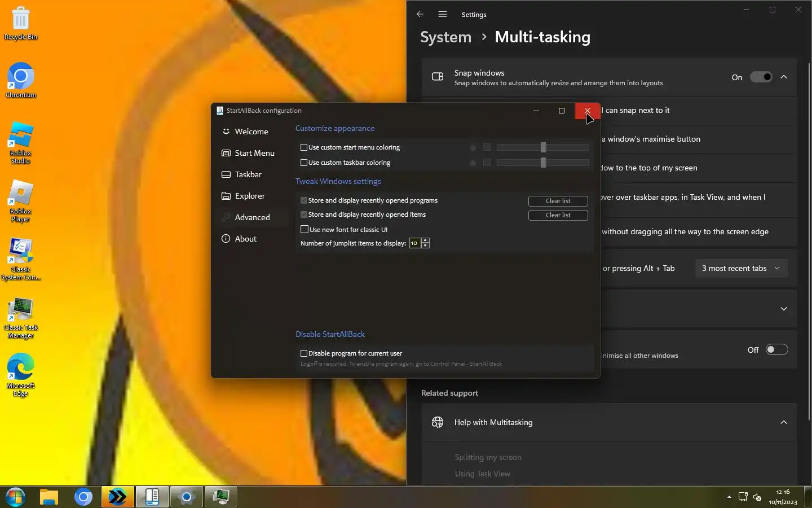The height and width of the screenshot is (508, 812).
Task: Increase the jumplist items count
Action: tap(426, 240)
